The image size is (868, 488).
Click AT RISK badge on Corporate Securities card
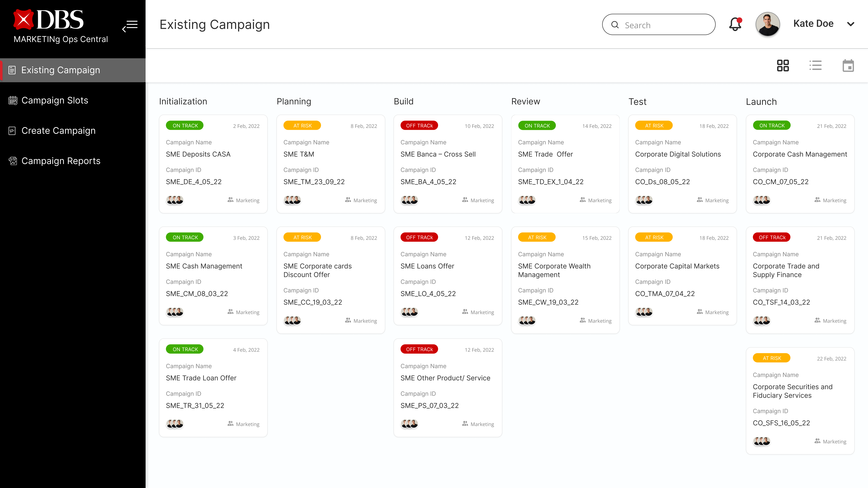[x=772, y=358]
